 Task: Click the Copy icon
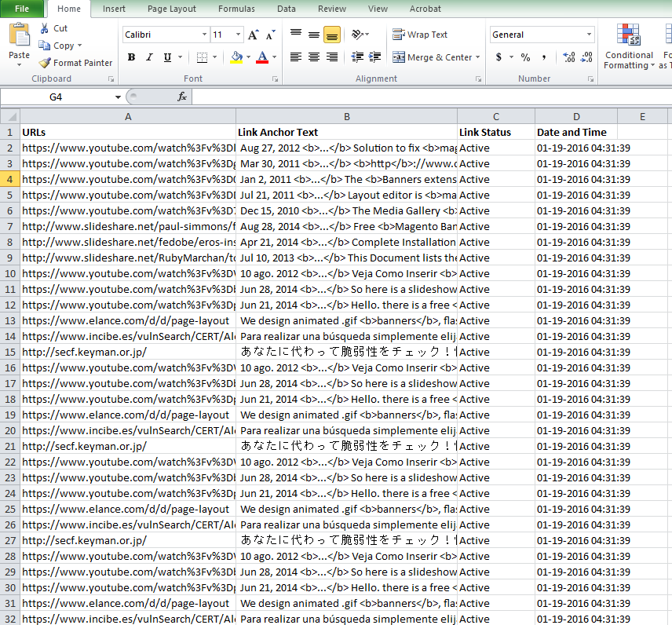[x=44, y=46]
